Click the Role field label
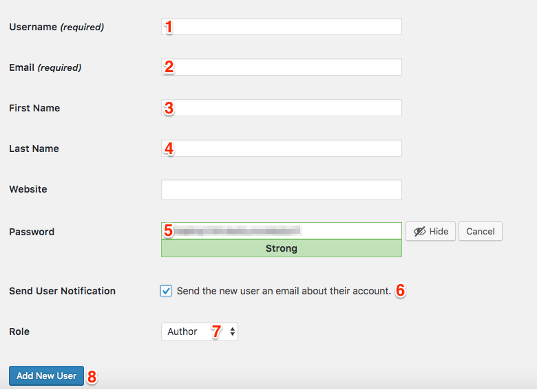The height and width of the screenshot is (392, 537). pos(19,331)
